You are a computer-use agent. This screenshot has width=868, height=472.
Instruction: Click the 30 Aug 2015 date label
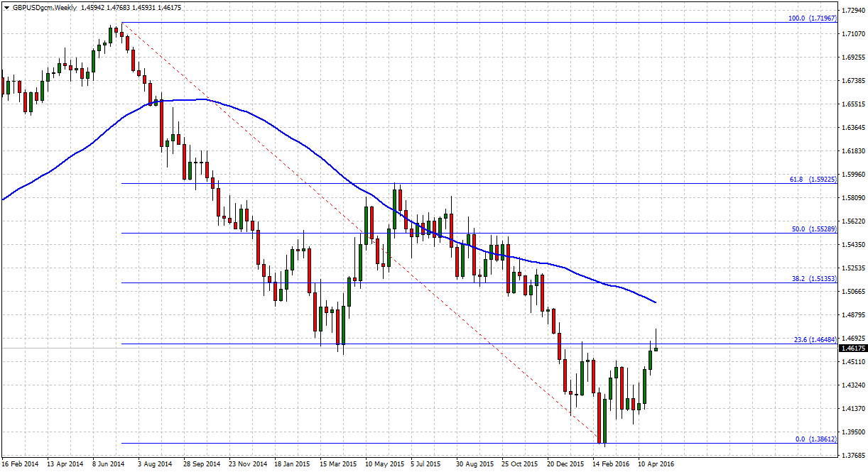(x=474, y=463)
